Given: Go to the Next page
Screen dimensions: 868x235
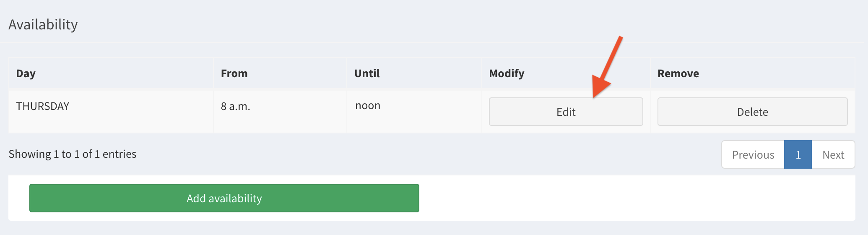Looking at the screenshot, I should tap(833, 155).
